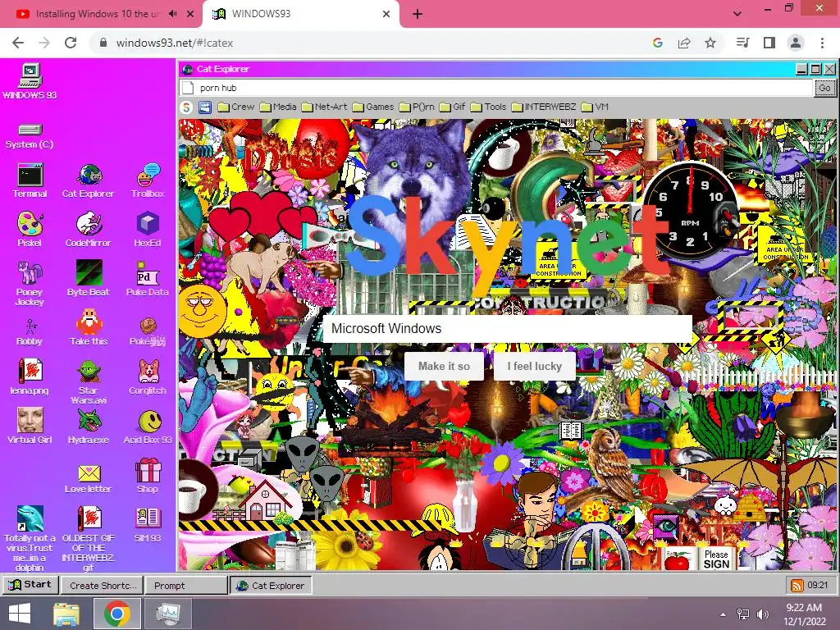Open the Media bookmarks folder

pyautogui.click(x=278, y=107)
